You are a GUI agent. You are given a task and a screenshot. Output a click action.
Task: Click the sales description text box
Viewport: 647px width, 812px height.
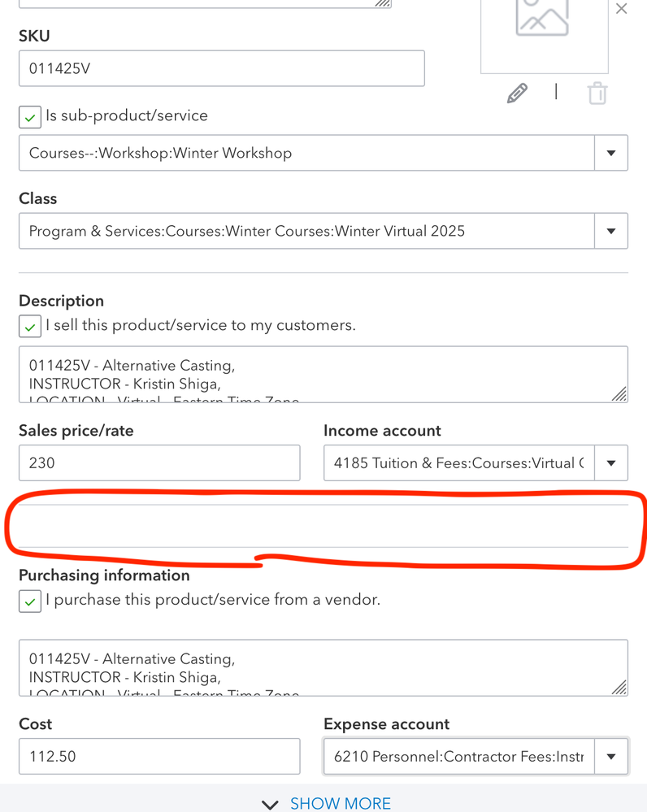click(x=317, y=374)
